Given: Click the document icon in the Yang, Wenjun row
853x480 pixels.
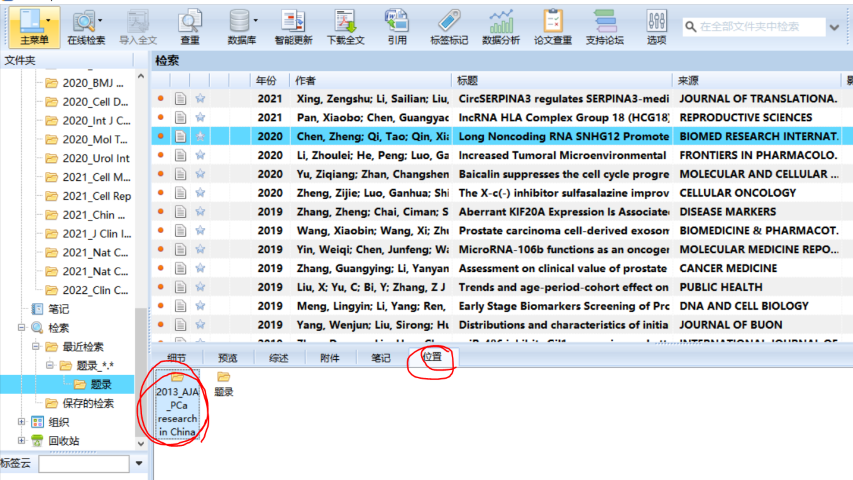Looking at the screenshot, I should click(x=181, y=325).
